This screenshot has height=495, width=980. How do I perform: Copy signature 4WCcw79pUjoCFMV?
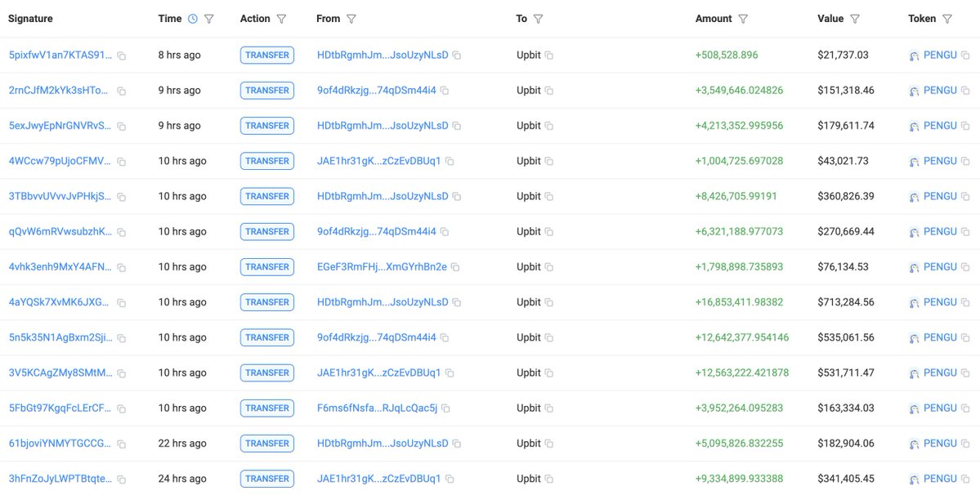point(121,162)
